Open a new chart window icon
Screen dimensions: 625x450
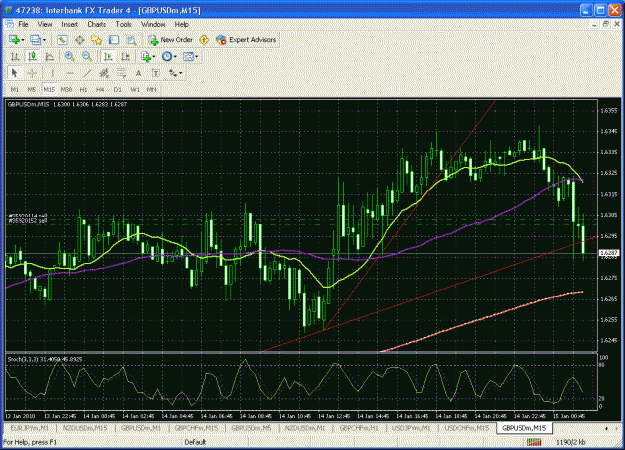pyautogui.click(x=14, y=40)
